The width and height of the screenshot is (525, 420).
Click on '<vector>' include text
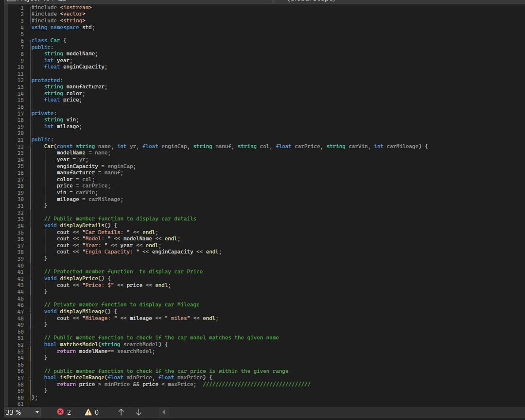pyautogui.click(x=72, y=14)
